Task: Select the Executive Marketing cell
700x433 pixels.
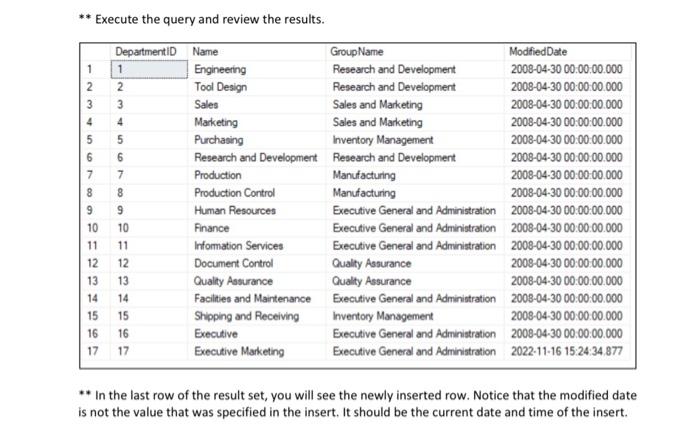Action: click(x=257, y=351)
